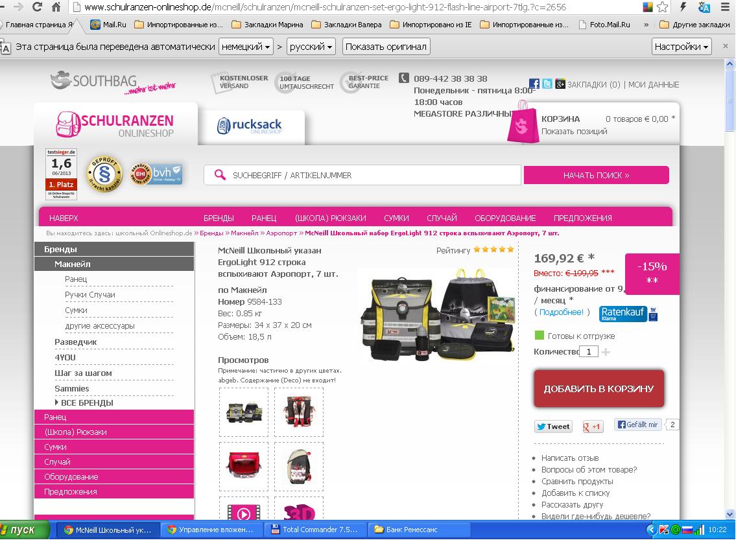Viewport: 747px width, 560px height.
Task: Show more bookmarks with the chevron
Action: 646,25
